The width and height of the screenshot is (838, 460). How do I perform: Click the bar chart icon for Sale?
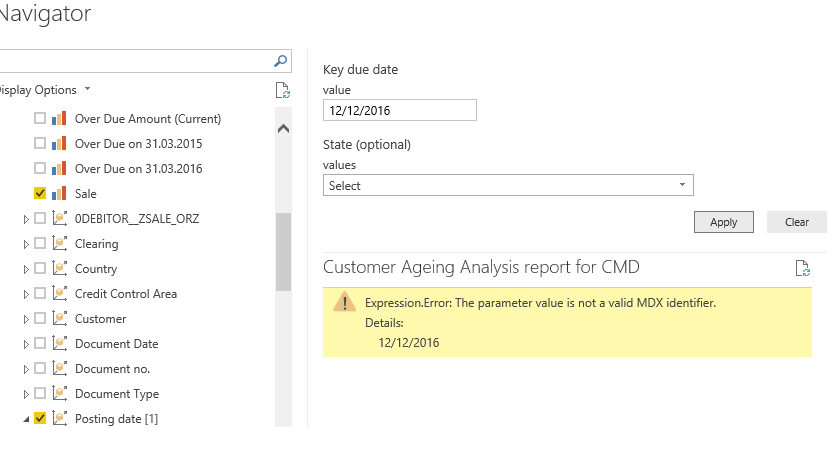pos(59,193)
